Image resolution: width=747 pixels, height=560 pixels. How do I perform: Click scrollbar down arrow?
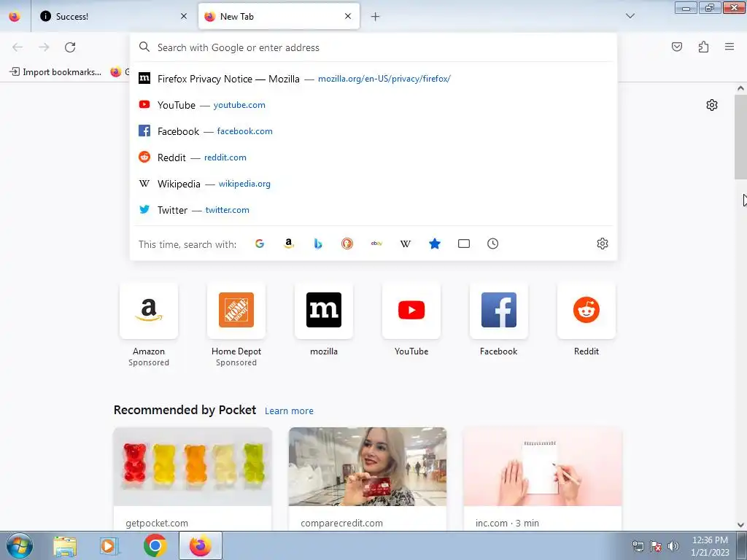point(740,525)
